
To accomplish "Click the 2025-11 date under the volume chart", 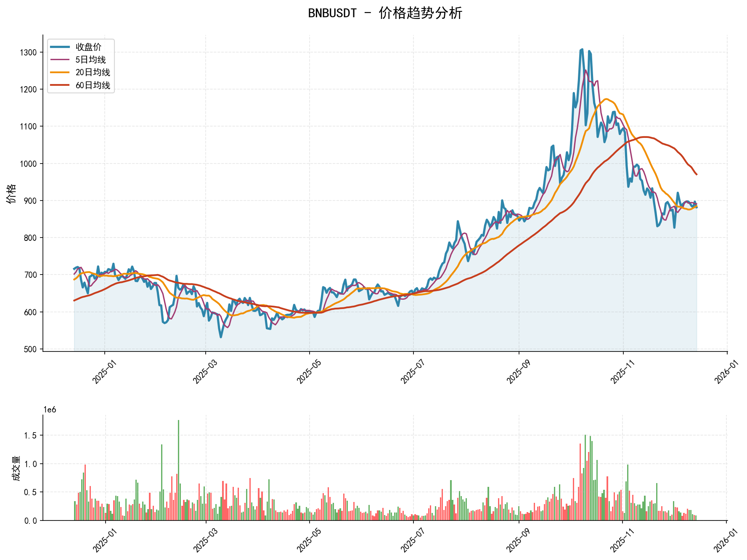I will pyautogui.click(x=621, y=539).
